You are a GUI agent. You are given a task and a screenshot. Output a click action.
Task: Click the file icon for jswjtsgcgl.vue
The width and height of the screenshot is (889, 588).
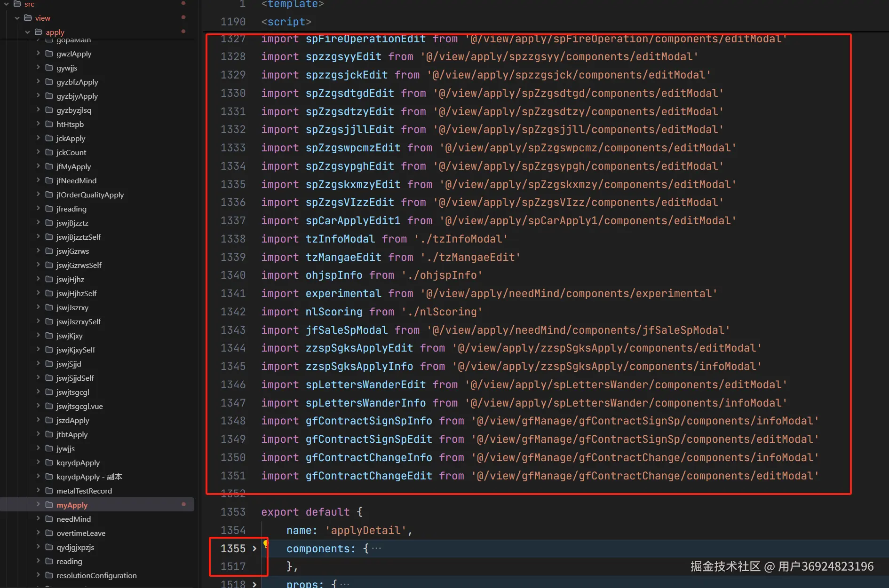pos(50,406)
